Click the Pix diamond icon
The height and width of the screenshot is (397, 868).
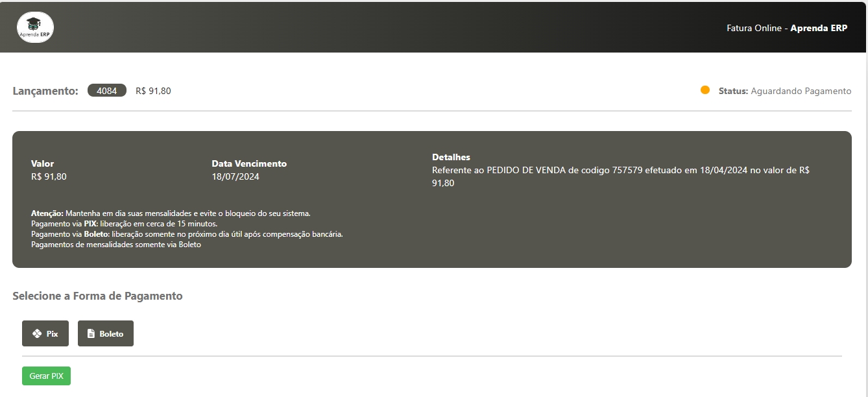tap(38, 333)
